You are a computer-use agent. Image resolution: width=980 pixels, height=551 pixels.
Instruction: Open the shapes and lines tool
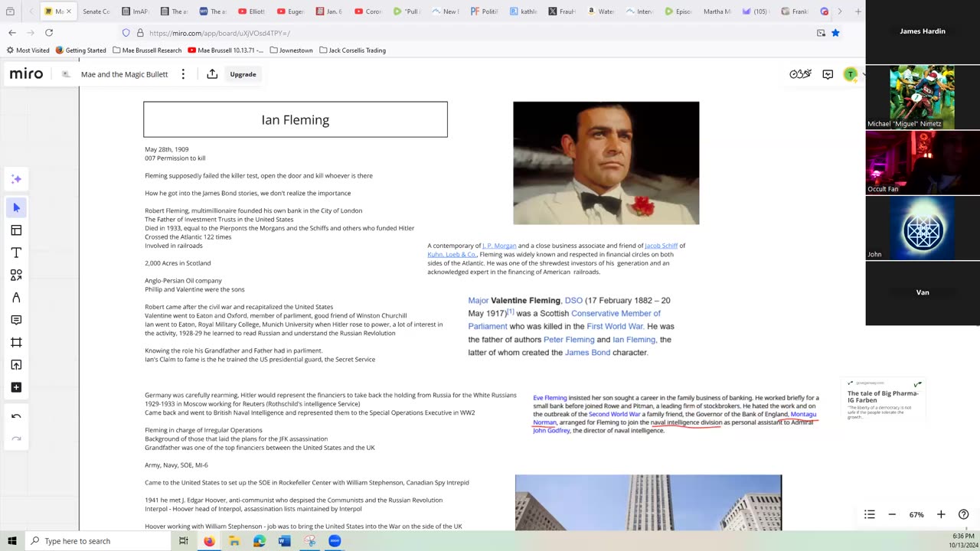point(16,275)
